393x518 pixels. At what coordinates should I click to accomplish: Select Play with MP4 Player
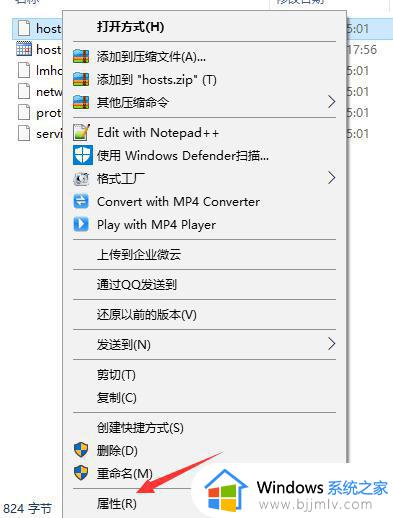point(204,224)
